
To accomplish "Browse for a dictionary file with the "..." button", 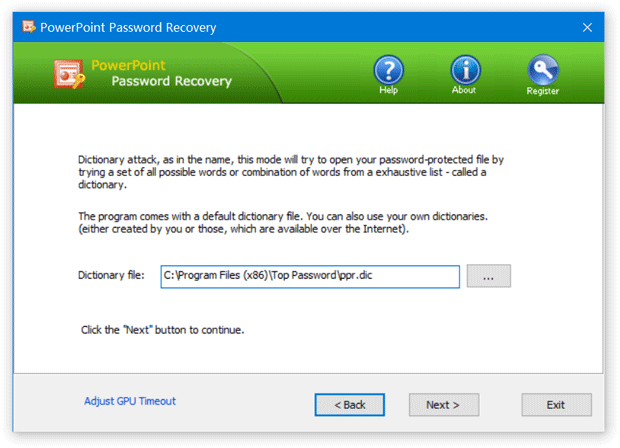I will 489,276.
